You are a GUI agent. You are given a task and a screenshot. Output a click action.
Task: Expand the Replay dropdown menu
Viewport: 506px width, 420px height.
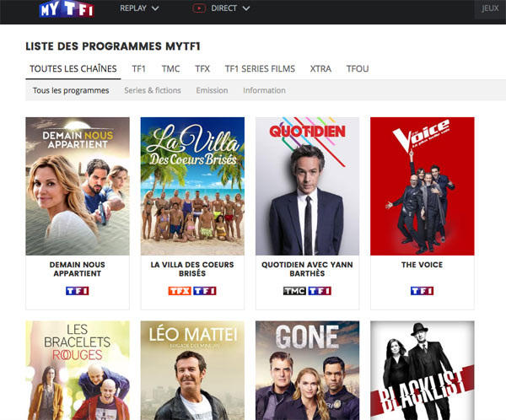pos(133,8)
